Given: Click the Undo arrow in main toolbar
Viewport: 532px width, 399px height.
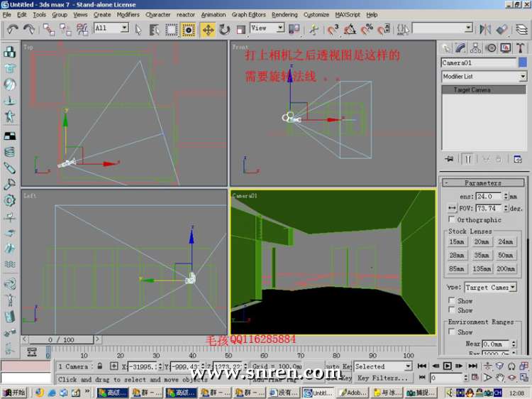Looking at the screenshot, I should tap(13, 29).
